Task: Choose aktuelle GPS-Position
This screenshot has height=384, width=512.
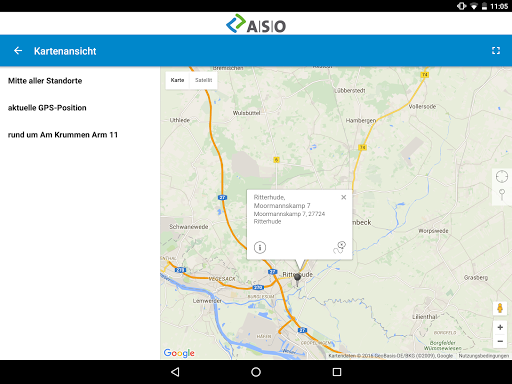Action: [47, 108]
